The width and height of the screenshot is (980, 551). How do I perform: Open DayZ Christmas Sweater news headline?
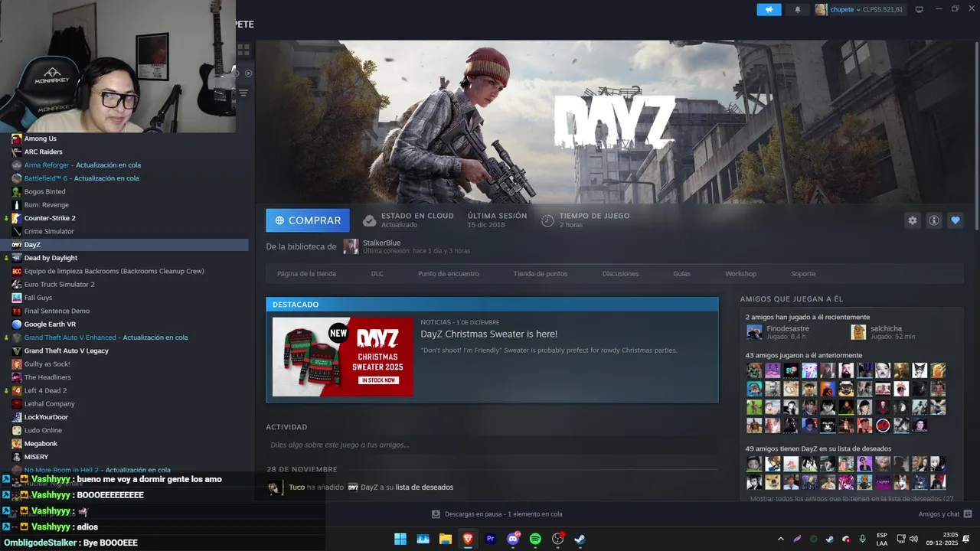(489, 334)
